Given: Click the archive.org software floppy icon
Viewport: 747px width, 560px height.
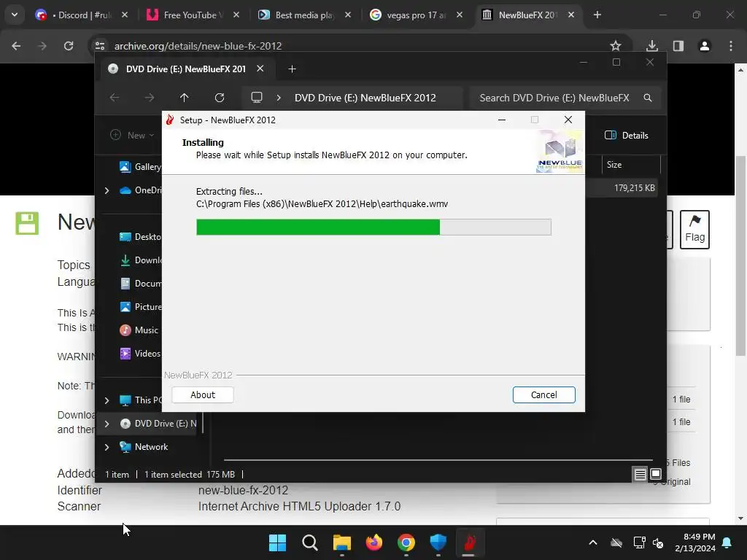Looking at the screenshot, I should (x=27, y=223).
